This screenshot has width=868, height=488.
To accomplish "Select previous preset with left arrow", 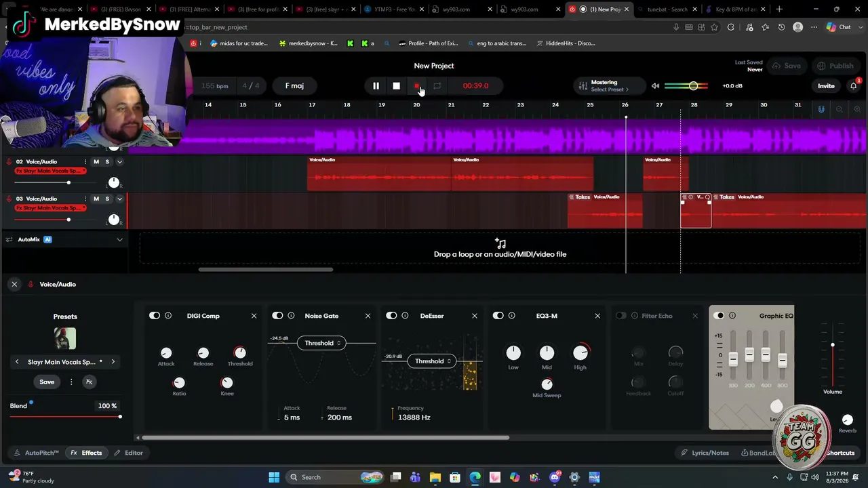I will click(x=17, y=362).
